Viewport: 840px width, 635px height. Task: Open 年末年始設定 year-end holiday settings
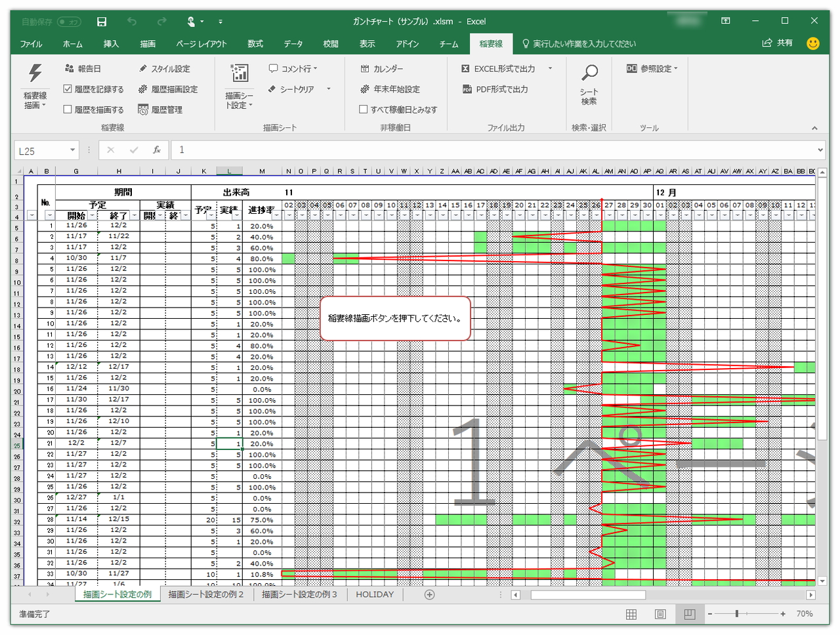[390, 89]
